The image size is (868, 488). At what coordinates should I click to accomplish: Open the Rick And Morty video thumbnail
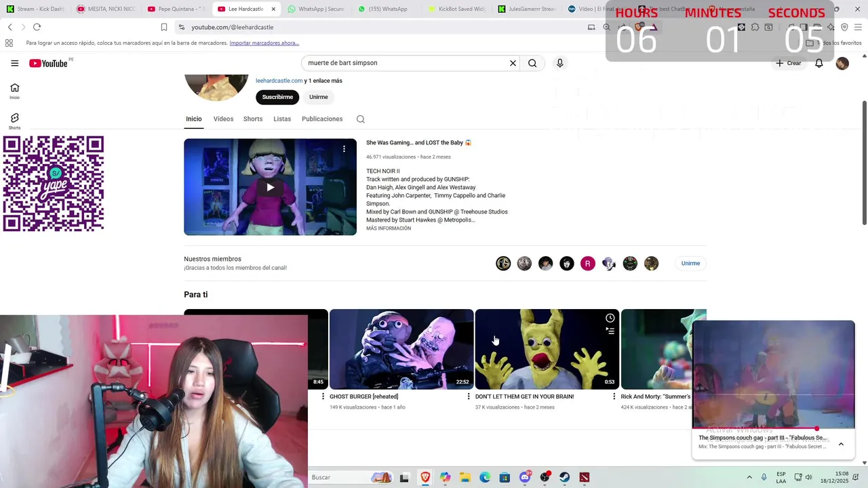click(x=663, y=349)
